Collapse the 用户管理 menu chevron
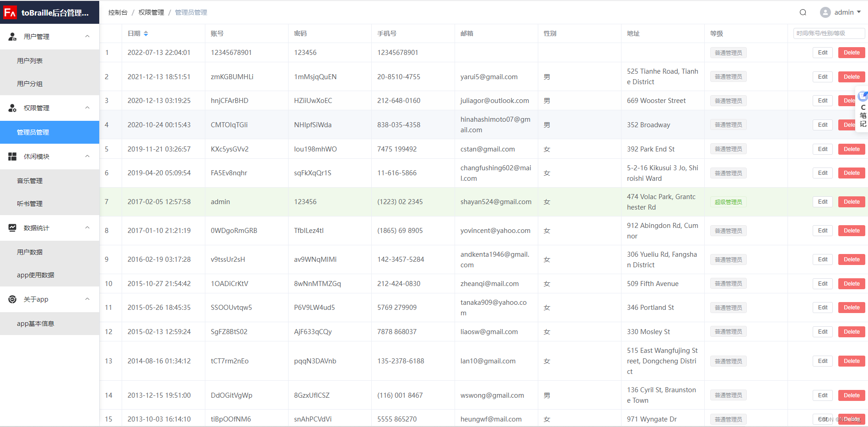 click(x=87, y=37)
